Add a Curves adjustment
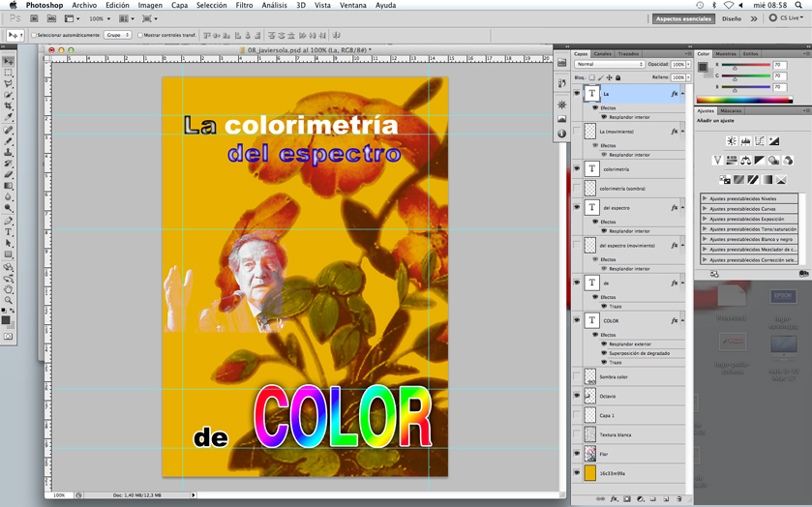Image resolution: width=812 pixels, height=507 pixels. pos(760,141)
